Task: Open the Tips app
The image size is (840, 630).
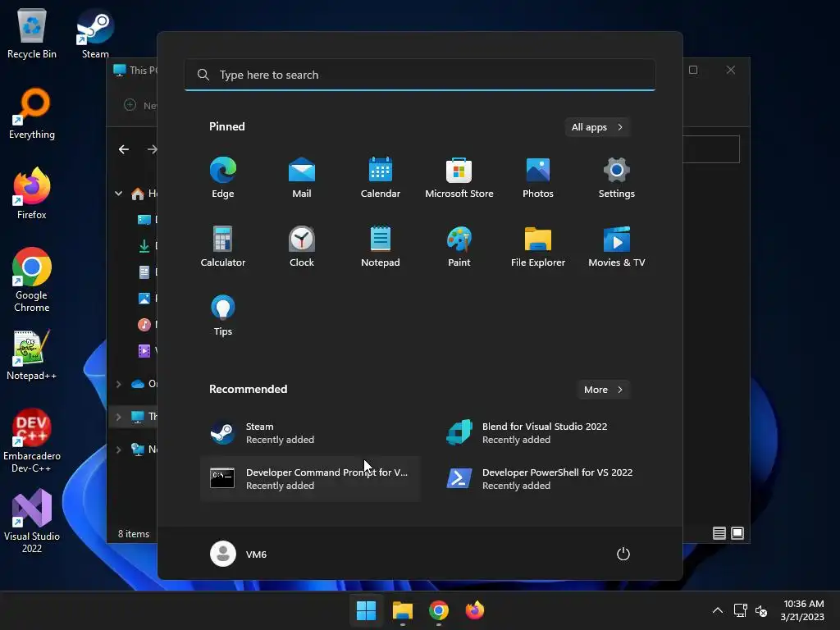Action: click(223, 316)
